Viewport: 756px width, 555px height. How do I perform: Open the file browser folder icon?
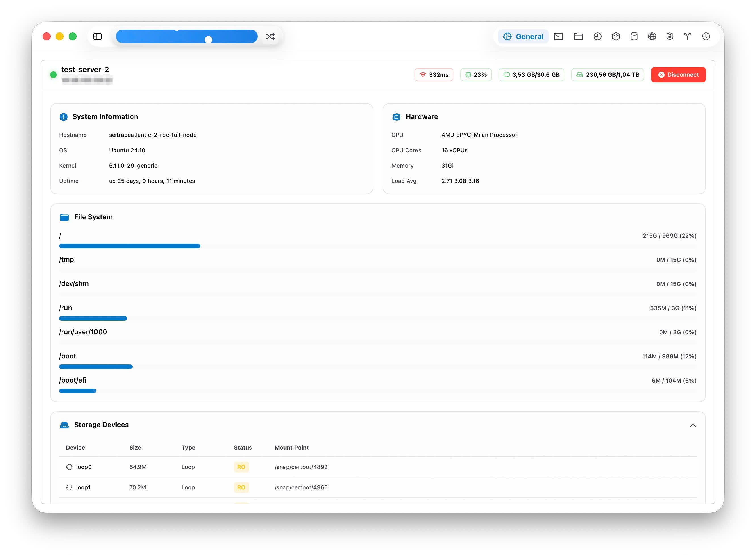(x=578, y=36)
